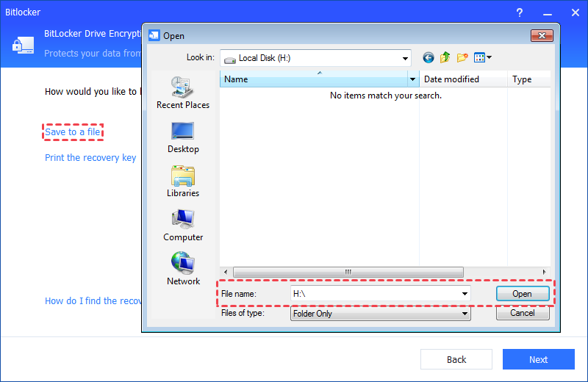The width and height of the screenshot is (588, 382).
Task: Click the Cancel button
Action: tap(523, 313)
